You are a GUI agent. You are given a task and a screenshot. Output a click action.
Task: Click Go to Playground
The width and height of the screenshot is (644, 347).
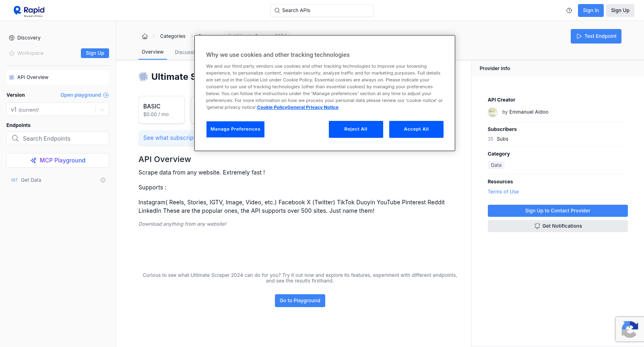300,301
